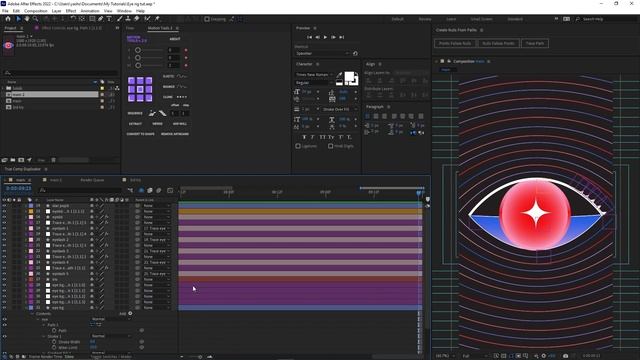This screenshot has height=360, width=640.
Task: Select the Pen tool in toolbar
Action: (x=100, y=19)
